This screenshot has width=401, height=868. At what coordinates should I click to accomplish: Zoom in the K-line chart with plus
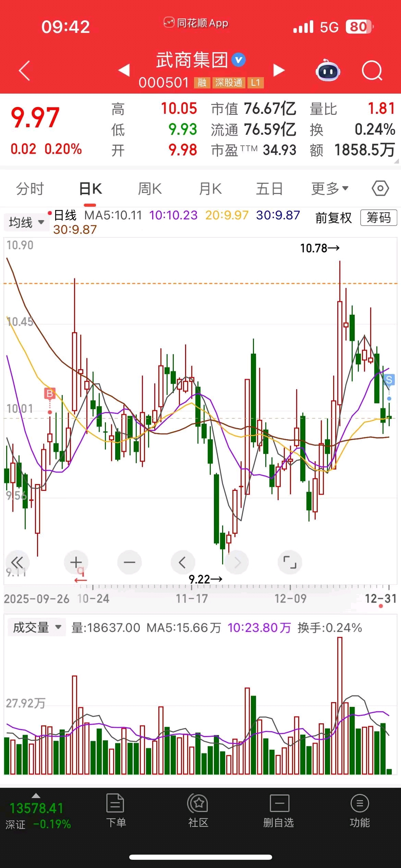(76, 563)
